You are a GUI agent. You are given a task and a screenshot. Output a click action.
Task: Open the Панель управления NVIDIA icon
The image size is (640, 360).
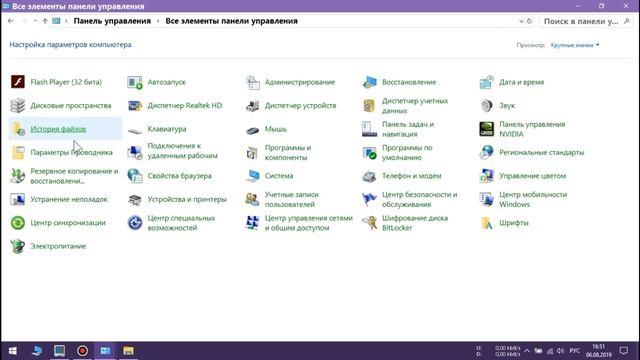coord(487,129)
